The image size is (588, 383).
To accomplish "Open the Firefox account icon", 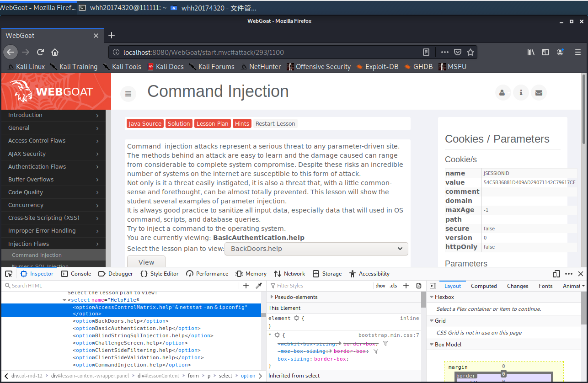I will click(560, 52).
